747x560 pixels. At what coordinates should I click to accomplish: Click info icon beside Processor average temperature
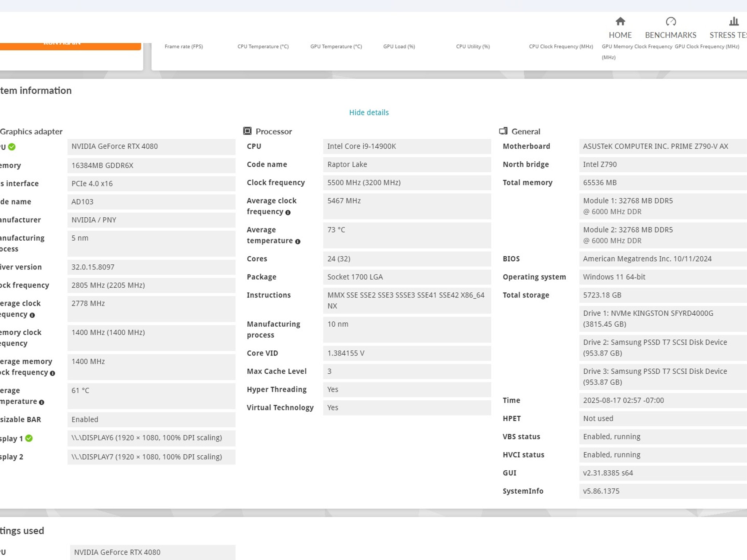(x=298, y=242)
